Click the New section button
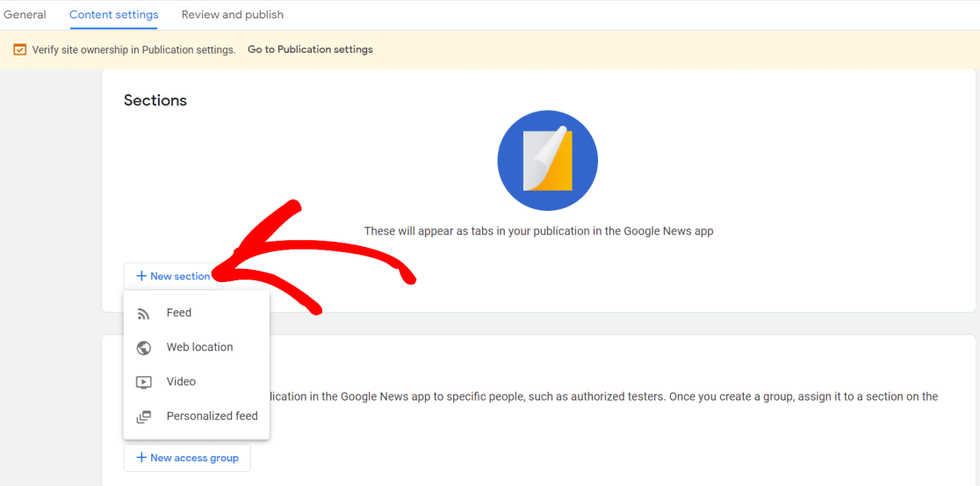This screenshot has height=486, width=980. (x=173, y=276)
